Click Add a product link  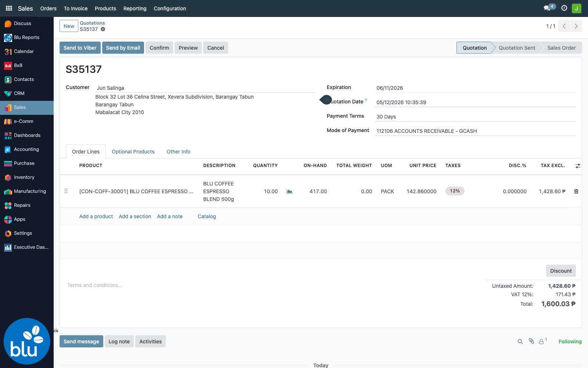[96, 216]
